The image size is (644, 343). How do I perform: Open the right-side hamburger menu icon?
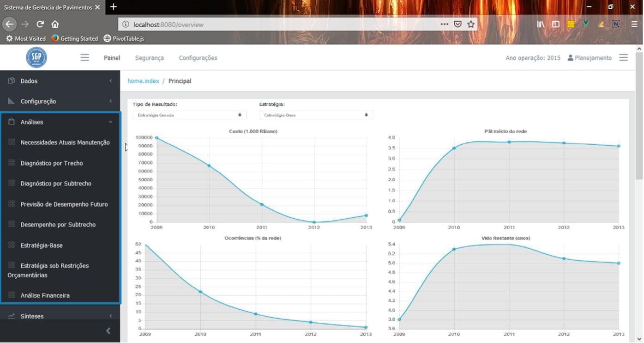[x=623, y=58]
